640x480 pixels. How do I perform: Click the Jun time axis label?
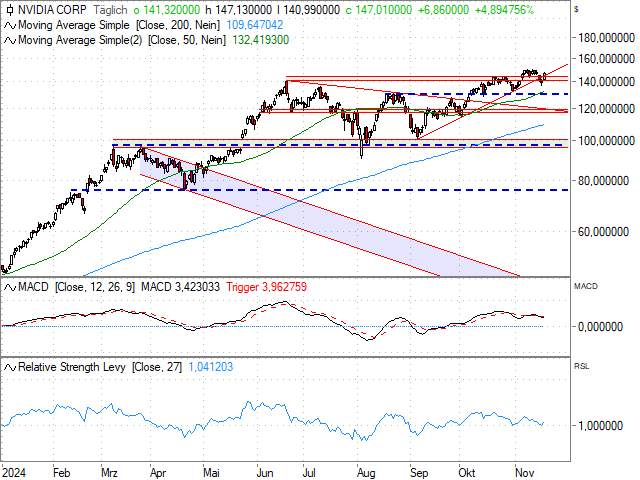tap(265, 473)
